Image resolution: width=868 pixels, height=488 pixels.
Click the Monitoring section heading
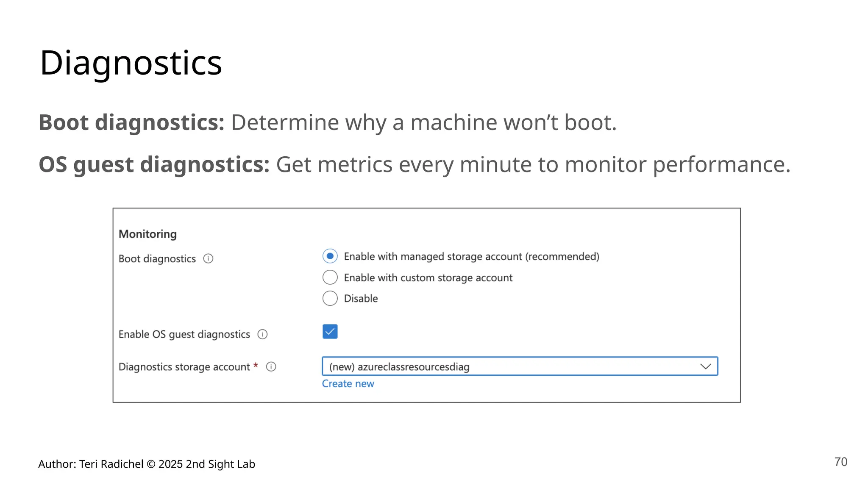coord(147,234)
